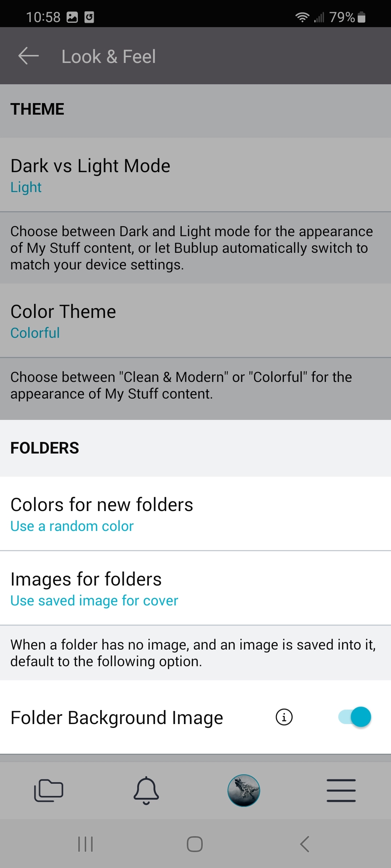The height and width of the screenshot is (868, 391).
Task: Select Use saved image for cover
Action: pyautogui.click(x=94, y=600)
